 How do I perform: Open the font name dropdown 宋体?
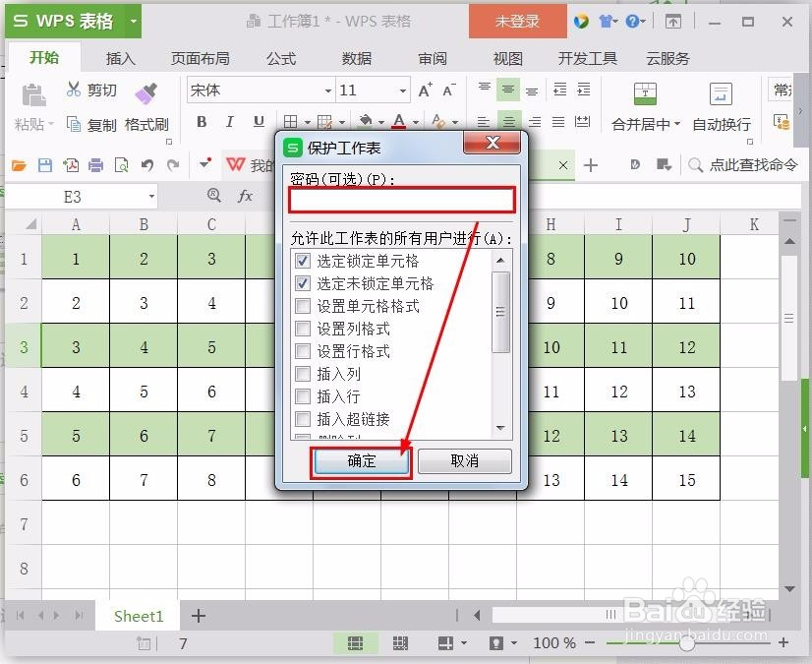click(x=327, y=91)
